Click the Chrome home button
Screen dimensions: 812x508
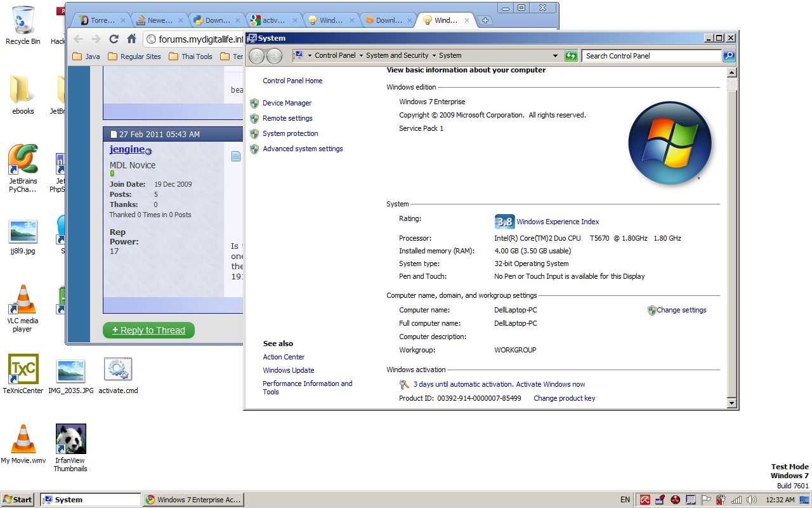coord(132,39)
